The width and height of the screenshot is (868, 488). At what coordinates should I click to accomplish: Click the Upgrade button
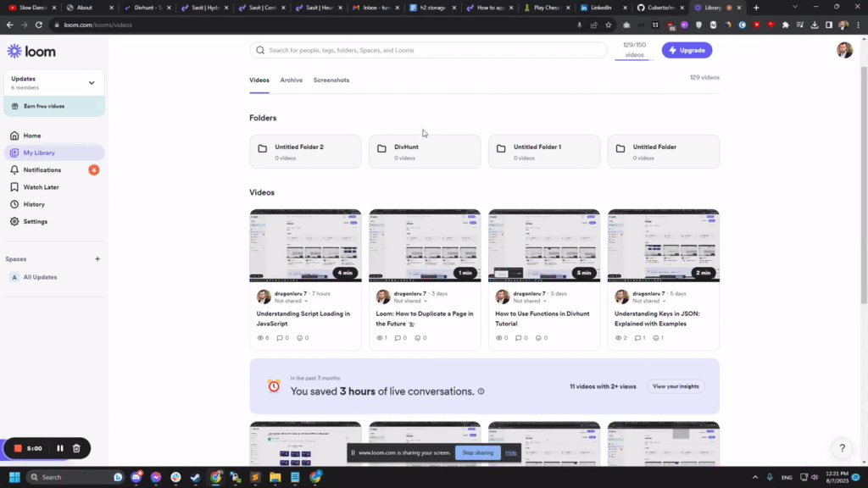coord(687,50)
